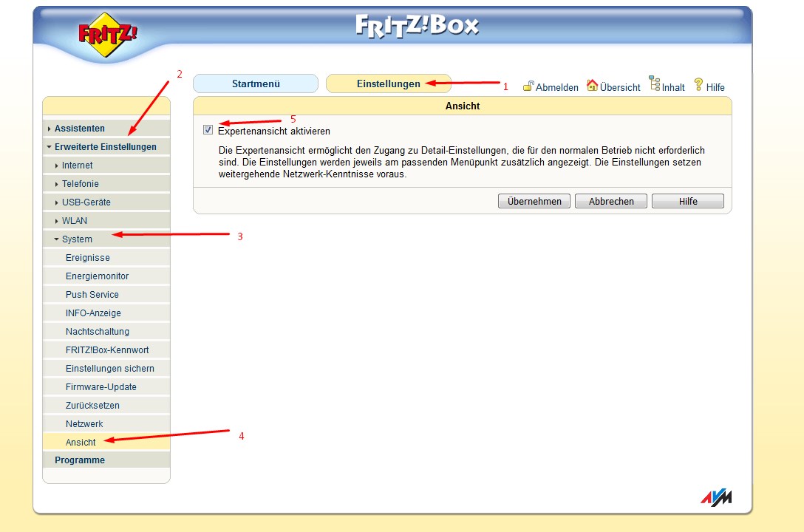Click the Inhalt tree icon
This screenshot has width=804, height=532.
tap(655, 83)
